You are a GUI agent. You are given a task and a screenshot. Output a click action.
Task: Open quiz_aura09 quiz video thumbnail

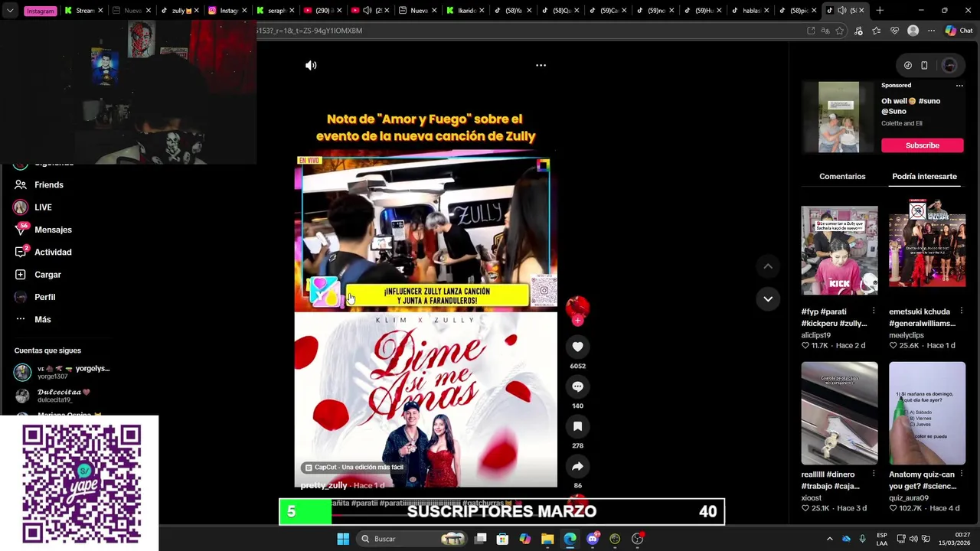[927, 413]
